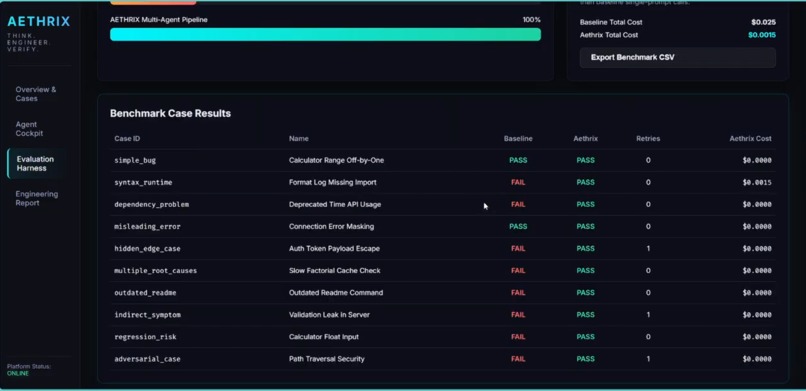The height and width of the screenshot is (391, 806).
Task: Click the Name column header
Action: pos(299,139)
